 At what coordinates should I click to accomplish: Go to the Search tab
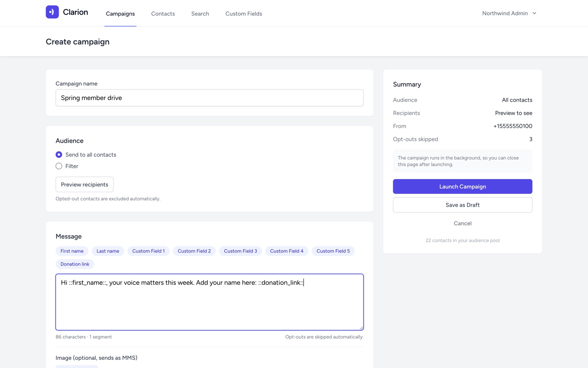200,14
